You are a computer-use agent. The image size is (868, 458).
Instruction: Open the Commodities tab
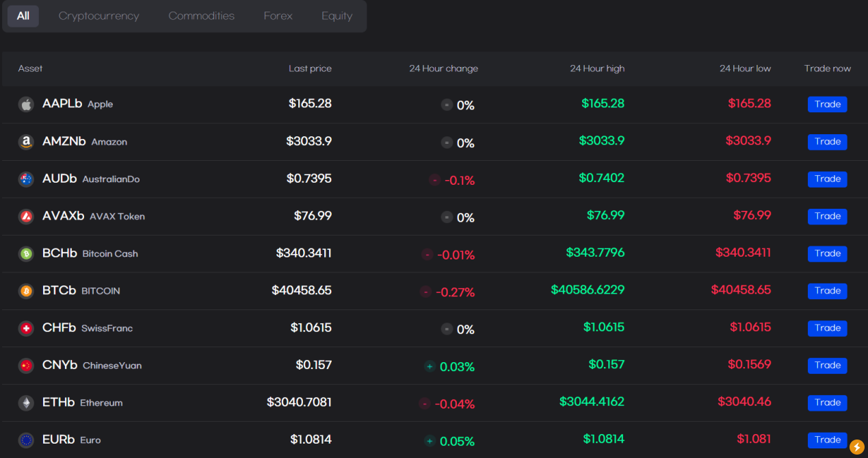pos(201,16)
